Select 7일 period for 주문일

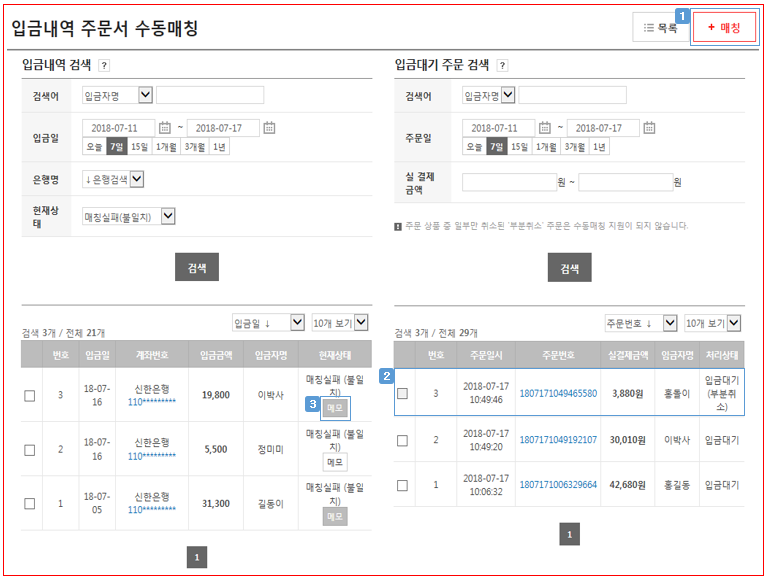[x=496, y=147]
